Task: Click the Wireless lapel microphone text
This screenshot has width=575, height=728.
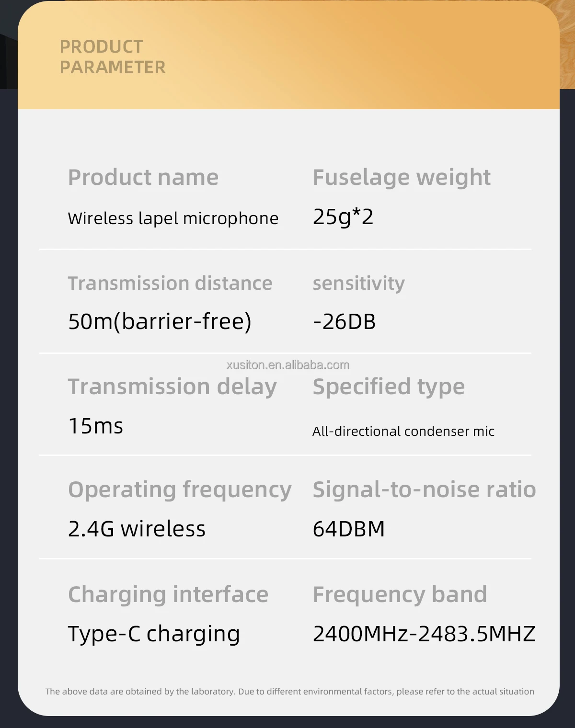Action: click(173, 218)
